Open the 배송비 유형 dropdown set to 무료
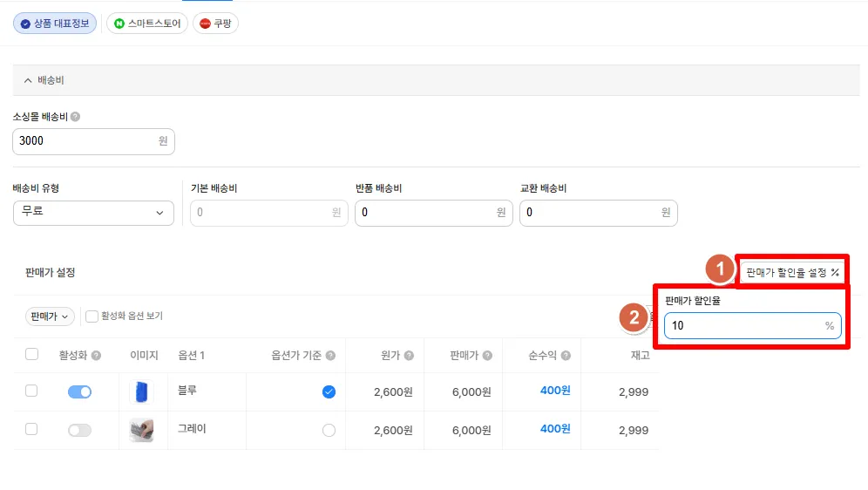 pos(93,213)
